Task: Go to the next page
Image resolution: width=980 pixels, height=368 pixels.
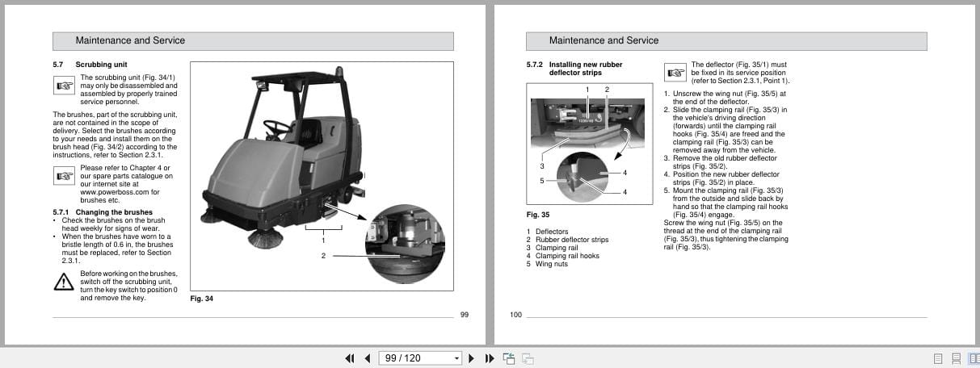Action: click(x=471, y=358)
